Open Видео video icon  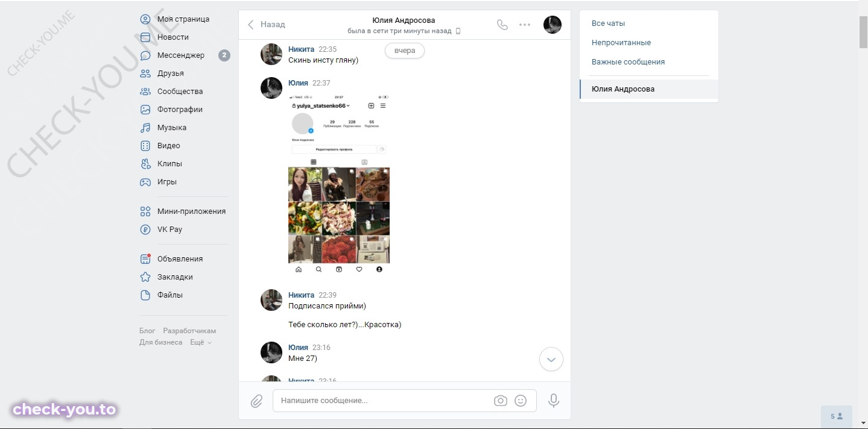145,146
